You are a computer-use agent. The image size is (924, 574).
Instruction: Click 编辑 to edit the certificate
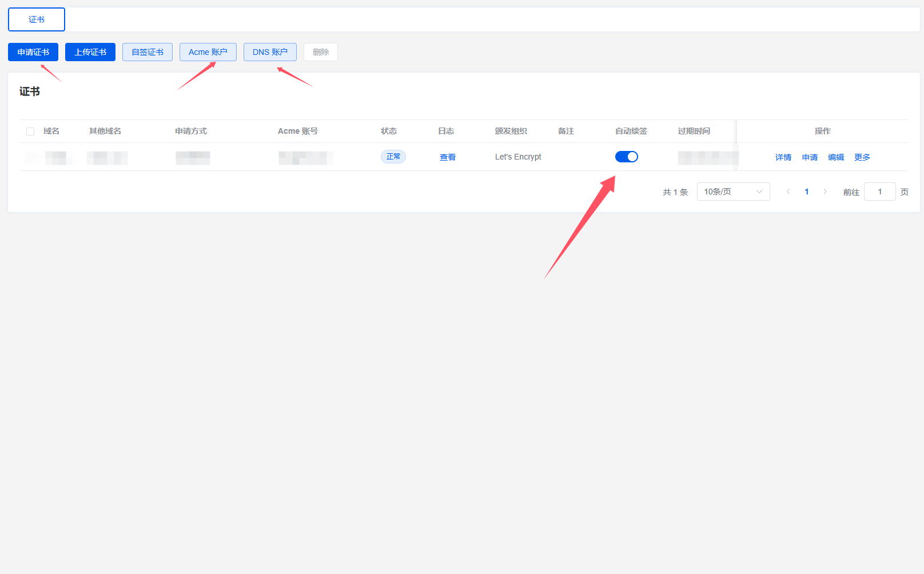click(x=836, y=157)
